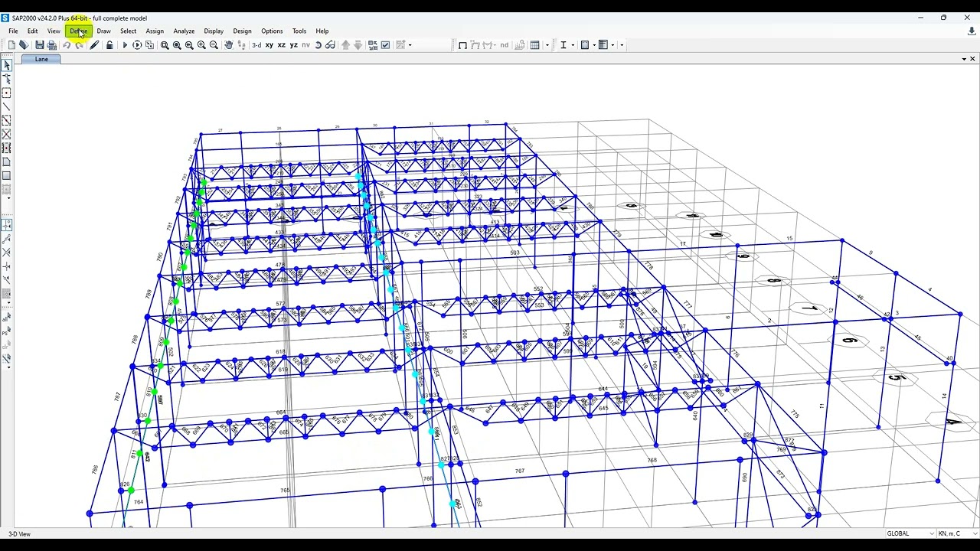The height and width of the screenshot is (551, 980).
Task: Click the Get Previous Selection PS icon
Action: tap(7, 332)
